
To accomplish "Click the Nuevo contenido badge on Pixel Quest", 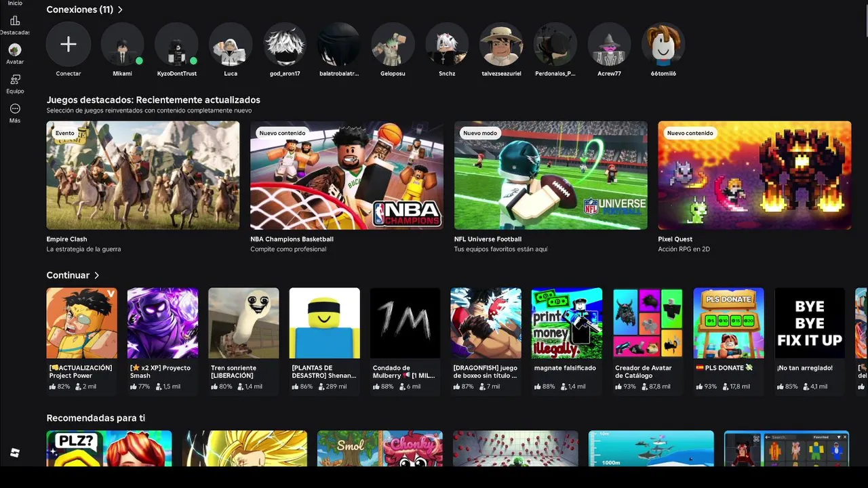I will [x=690, y=134].
